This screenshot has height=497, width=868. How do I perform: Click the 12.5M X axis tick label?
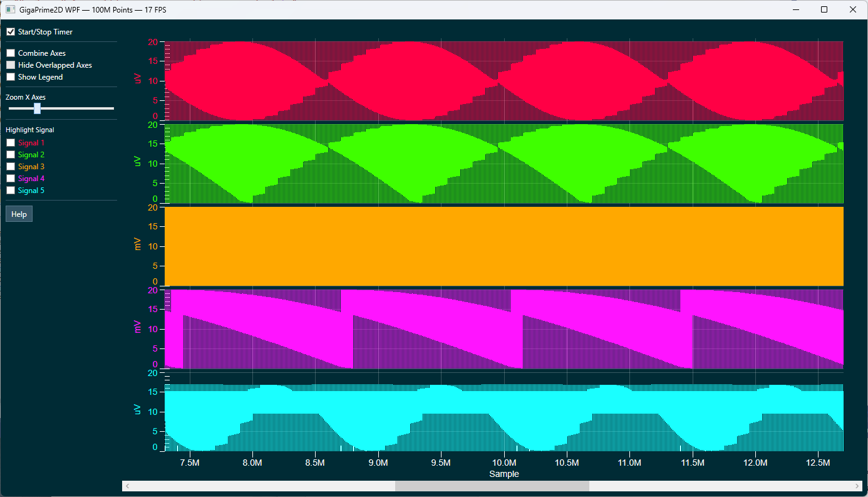tap(819, 463)
